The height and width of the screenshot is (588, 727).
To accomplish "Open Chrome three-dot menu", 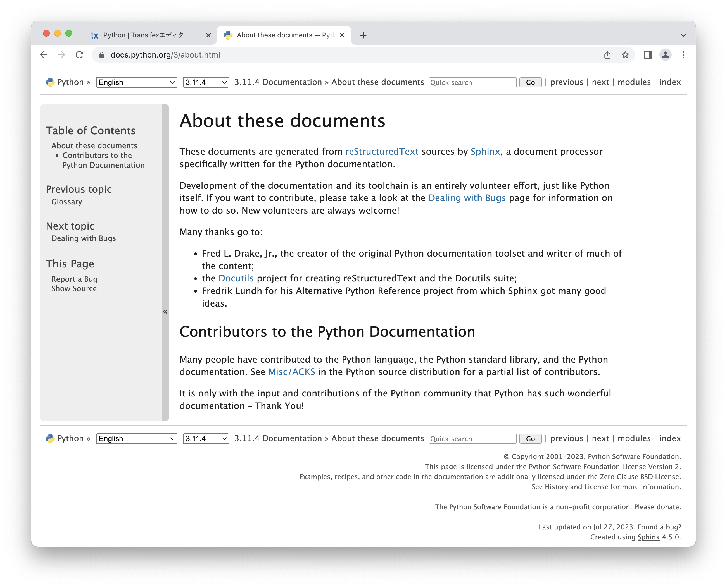I will tap(683, 55).
